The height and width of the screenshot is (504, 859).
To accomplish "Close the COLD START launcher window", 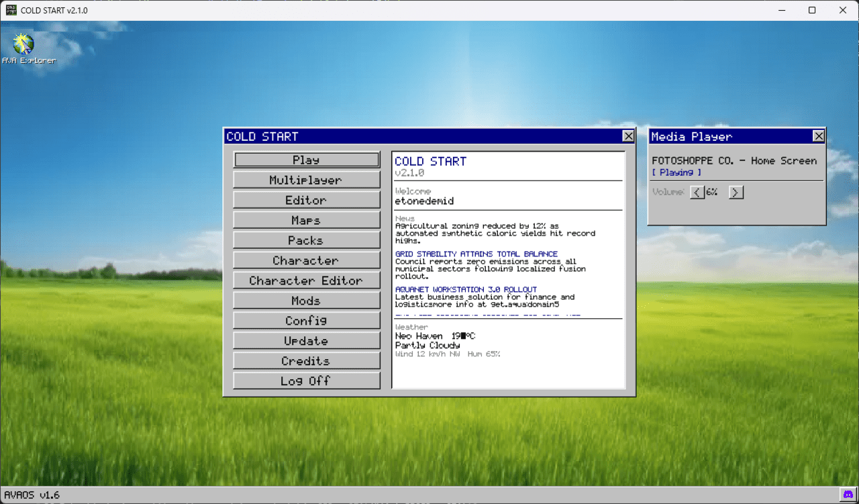I will pos(628,136).
